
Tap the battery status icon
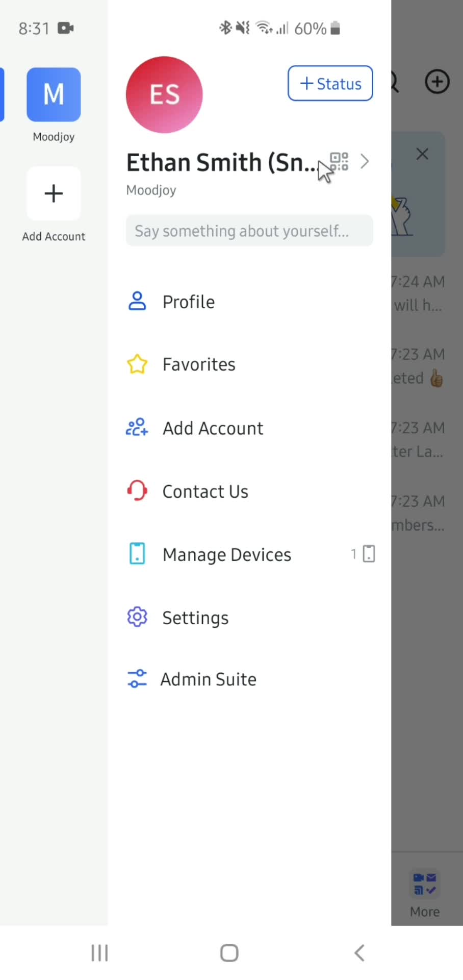335,29
